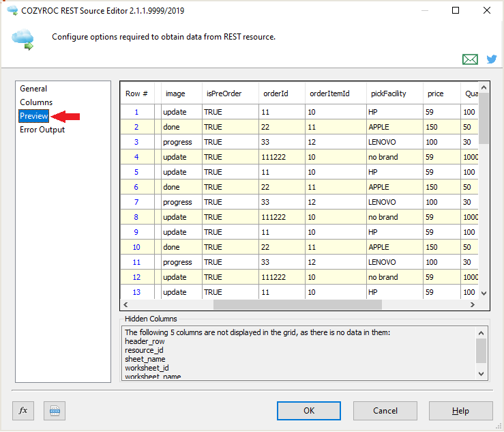Select row number 1
504x432 pixels.
point(136,112)
